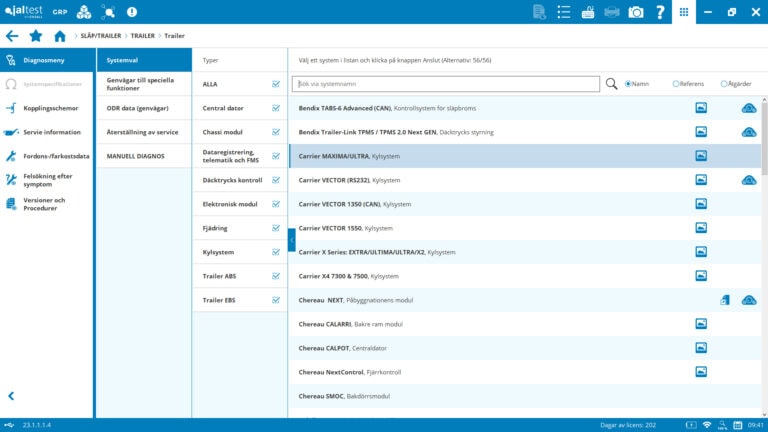The width and height of the screenshot is (768, 432).
Task: Select the Åtgärder radio button
Action: [724, 84]
